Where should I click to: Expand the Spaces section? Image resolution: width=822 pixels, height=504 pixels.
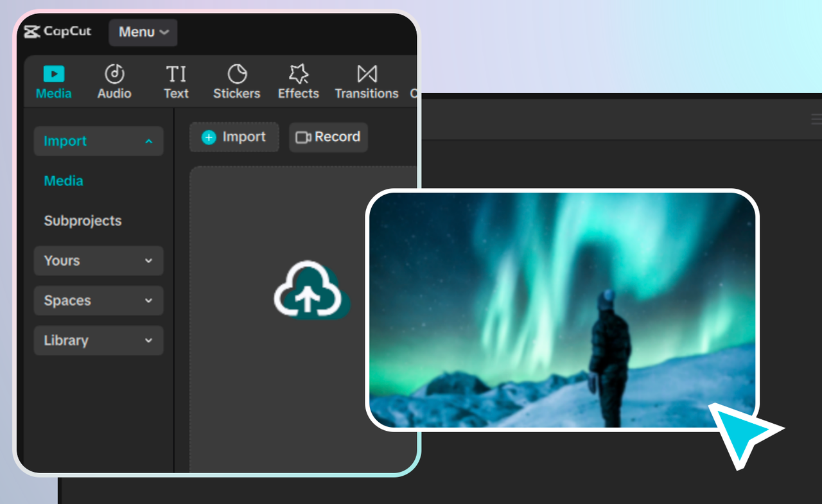(x=98, y=300)
